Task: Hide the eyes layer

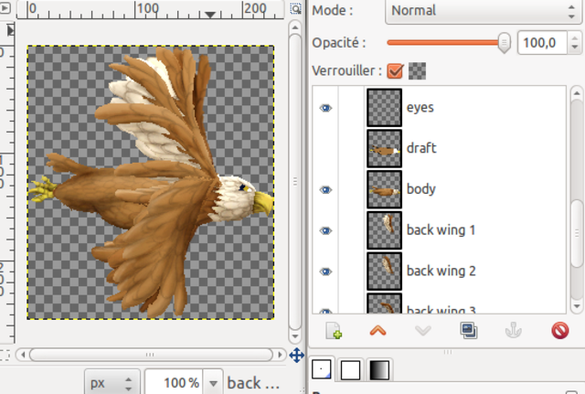Action: pos(326,108)
